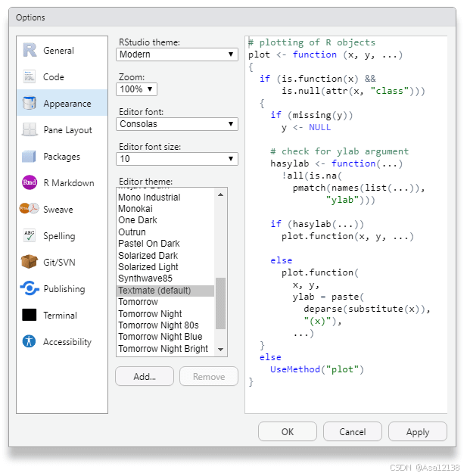Viewport: 467px width, 476px height.
Task: Click the Apply button
Action: 418,431
